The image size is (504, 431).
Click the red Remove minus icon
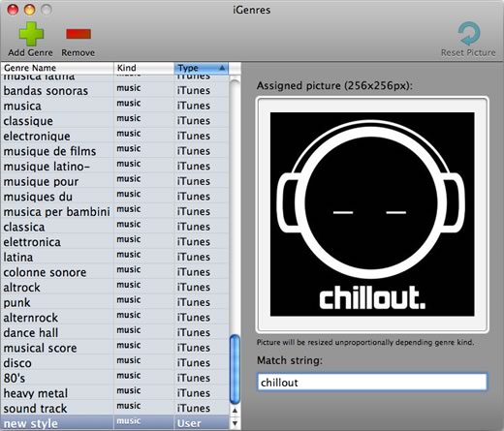(x=79, y=34)
